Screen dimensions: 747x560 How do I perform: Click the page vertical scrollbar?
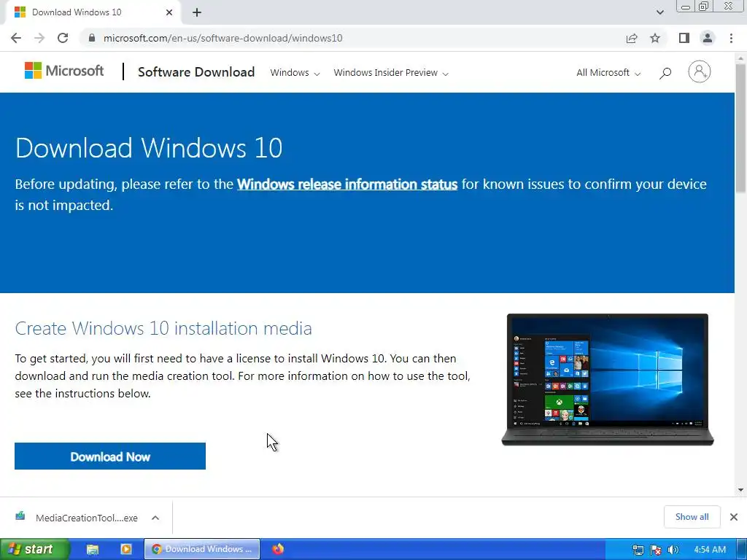pyautogui.click(x=740, y=128)
